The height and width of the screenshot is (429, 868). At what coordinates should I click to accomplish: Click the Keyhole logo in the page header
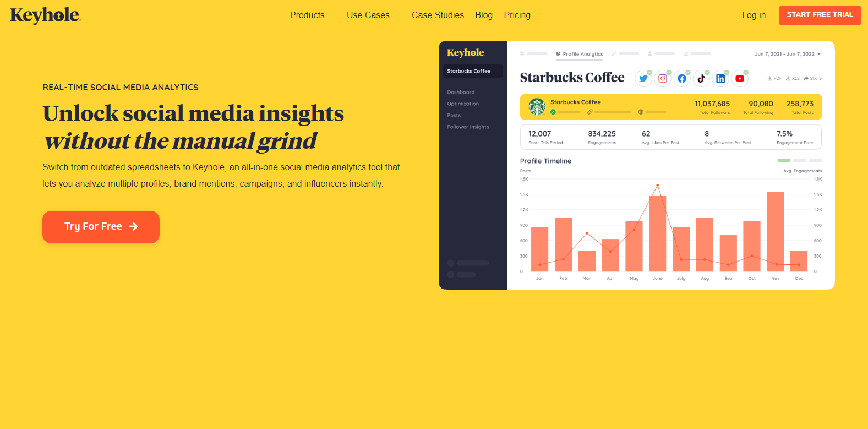[x=46, y=15]
